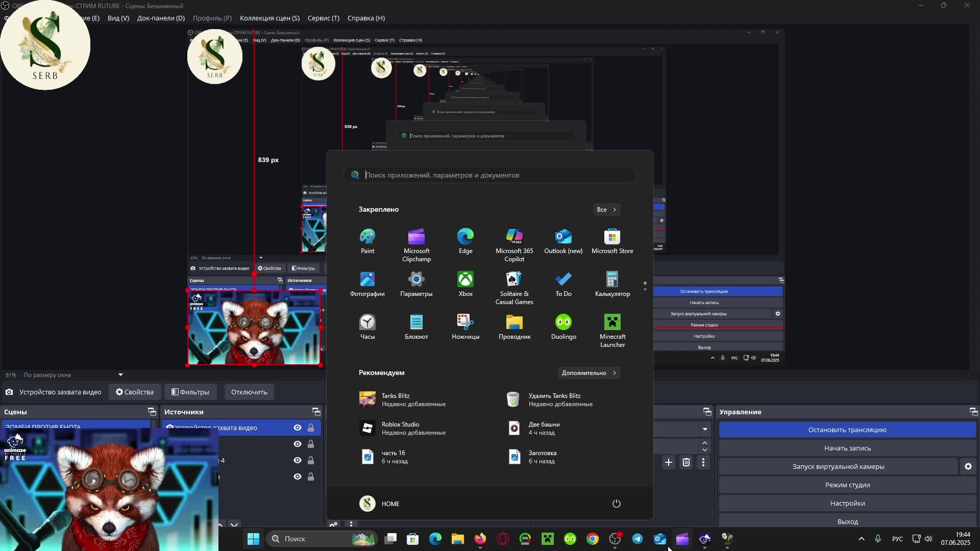The image size is (980, 551).
Task: Expand all pinned apps with Все
Action: pyautogui.click(x=606, y=210)
